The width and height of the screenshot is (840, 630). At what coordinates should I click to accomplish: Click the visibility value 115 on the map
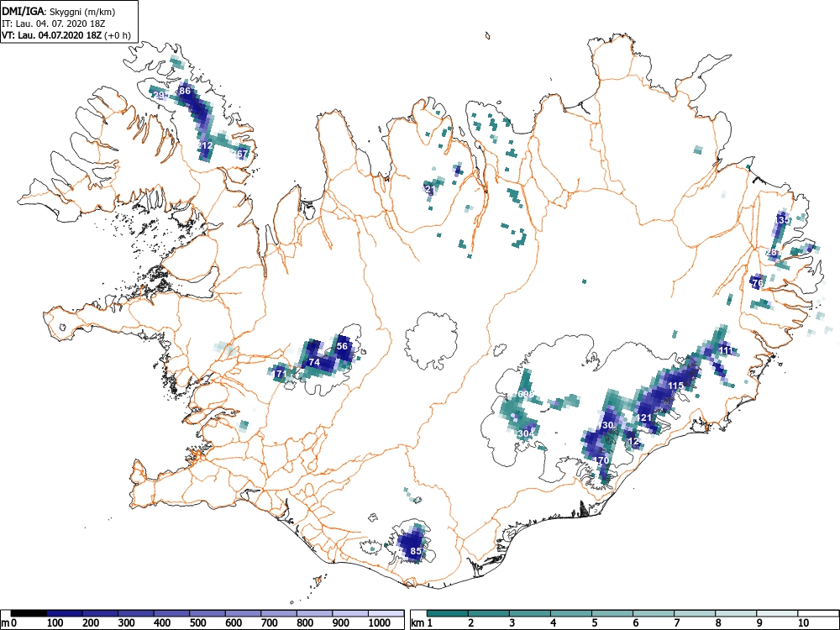point(675,386)
